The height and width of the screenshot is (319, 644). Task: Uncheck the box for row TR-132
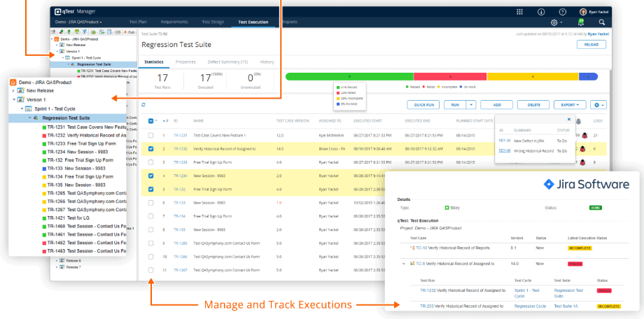150,190
